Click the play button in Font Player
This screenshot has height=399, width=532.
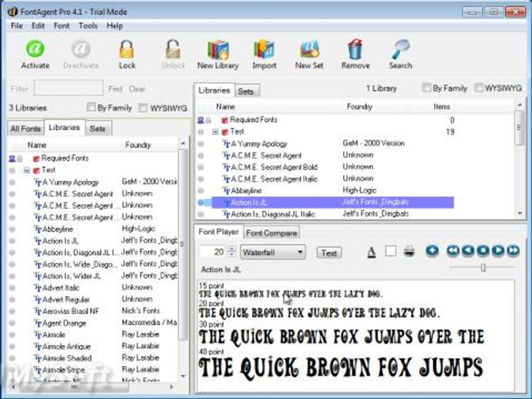(498, 251)
